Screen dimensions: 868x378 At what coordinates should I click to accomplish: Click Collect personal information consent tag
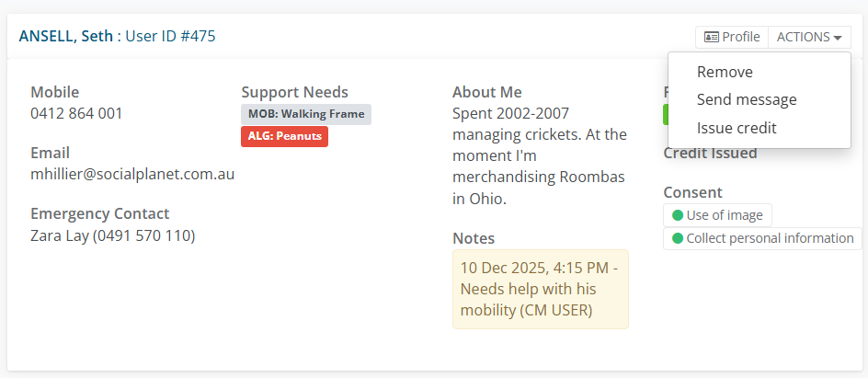pos(762,238)
